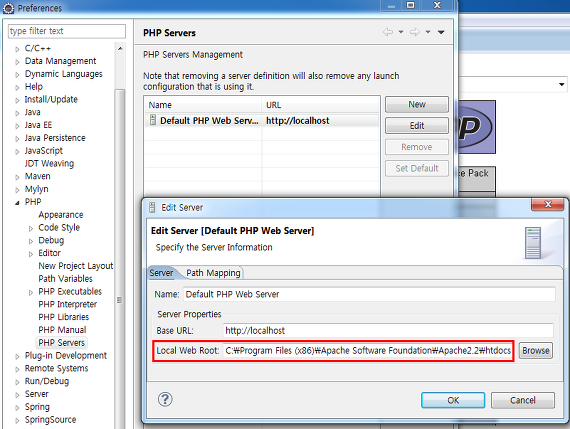Expand the PHP Executables node
Viewport: 570px width, 429px height.
[x=31, y=292]
